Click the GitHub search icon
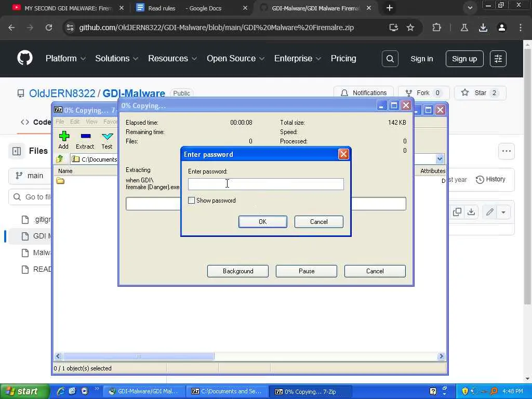The image size is (532, 399). click(x=390, y=59)
